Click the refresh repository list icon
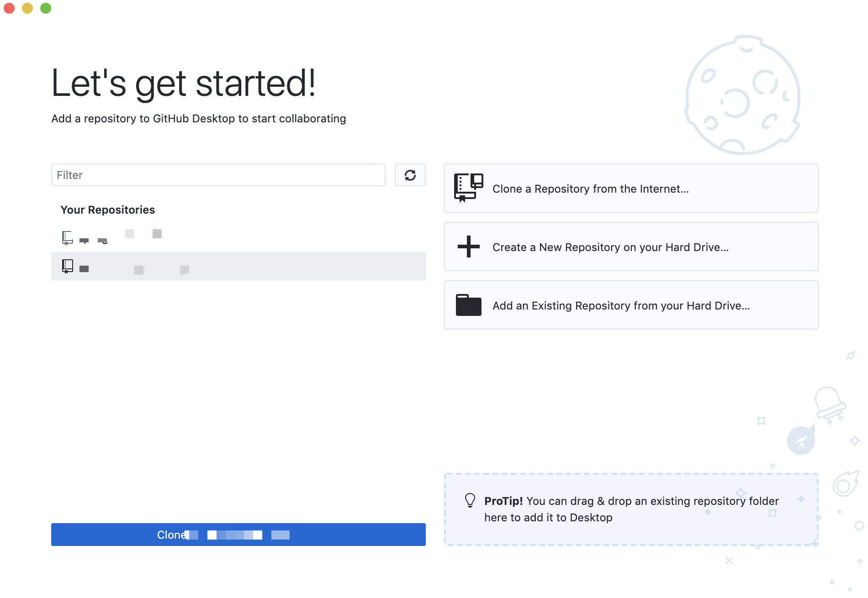 [x=410, y=175]
